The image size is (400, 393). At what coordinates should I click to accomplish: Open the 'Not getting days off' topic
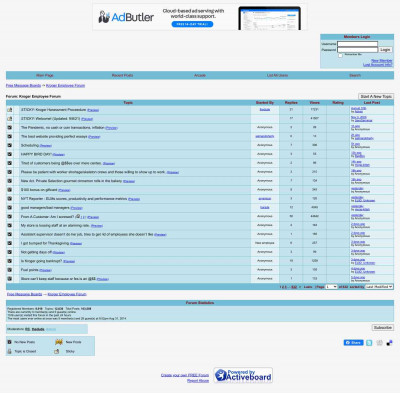pyautogui.click(x=36, y=252)
